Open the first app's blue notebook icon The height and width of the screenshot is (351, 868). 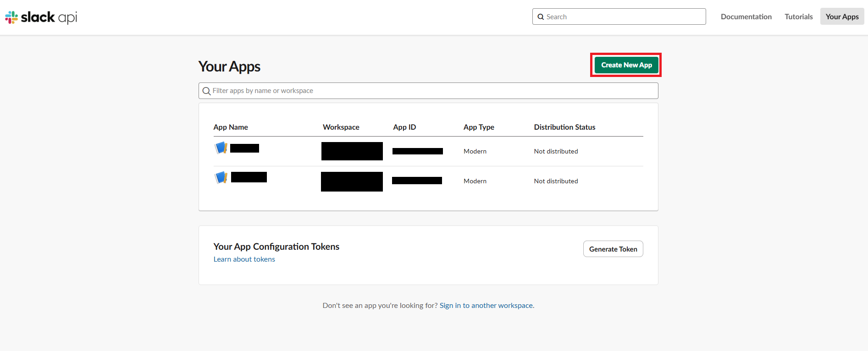tap(221, 148)
